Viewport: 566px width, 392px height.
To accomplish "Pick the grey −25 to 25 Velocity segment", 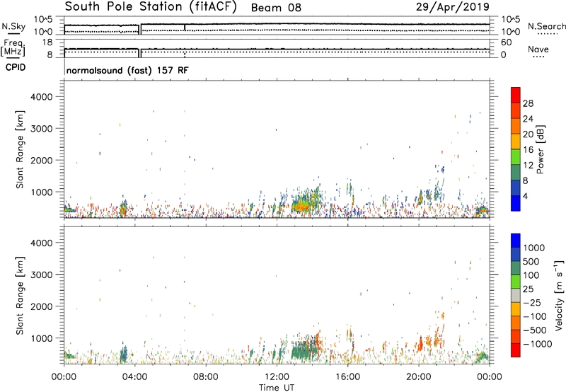I will tap(516, 296).
